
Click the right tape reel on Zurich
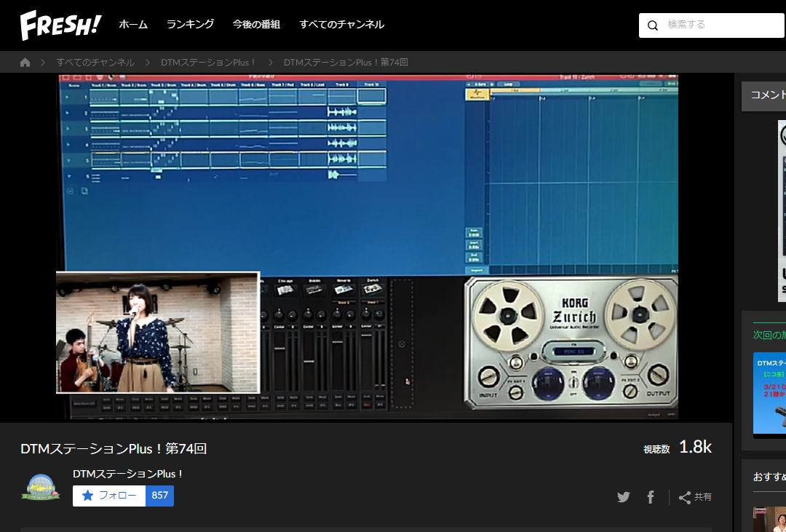click(640, 314)
